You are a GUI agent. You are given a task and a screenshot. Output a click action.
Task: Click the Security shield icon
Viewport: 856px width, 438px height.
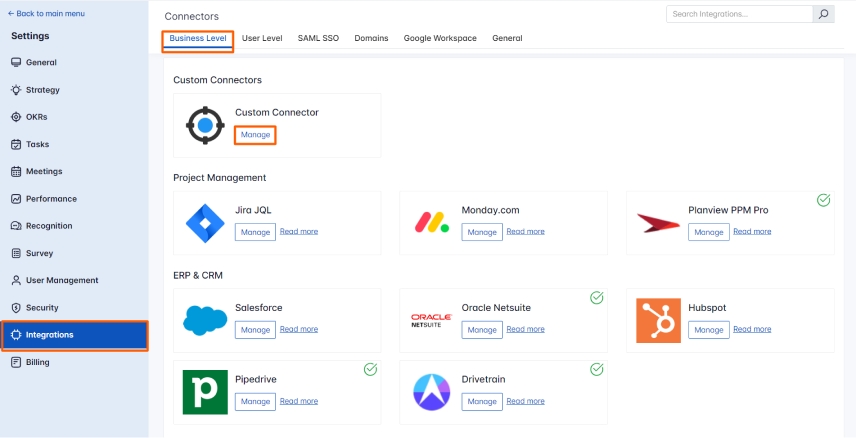(x=16, y=307)
